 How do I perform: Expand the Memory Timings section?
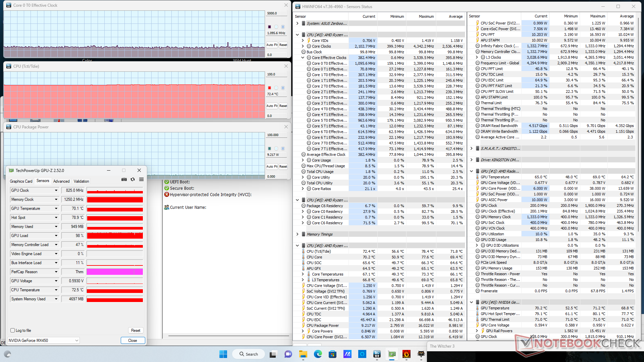pyautogui.click(x=297, y=234)
